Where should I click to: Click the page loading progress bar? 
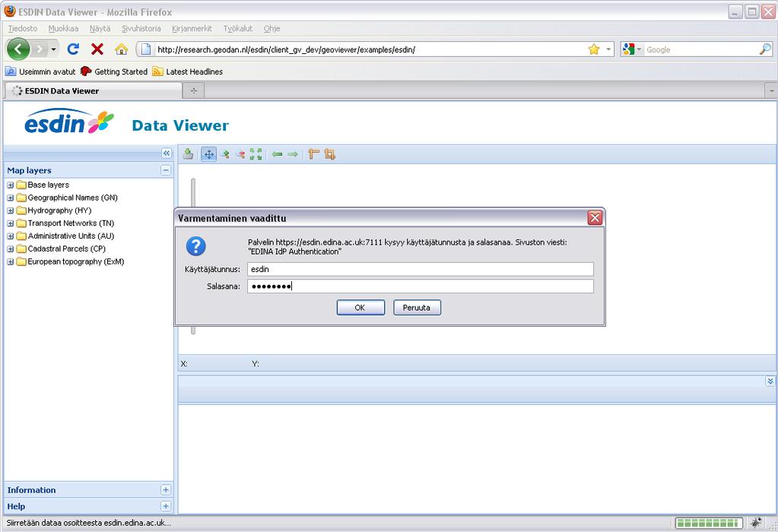(709, 523)
